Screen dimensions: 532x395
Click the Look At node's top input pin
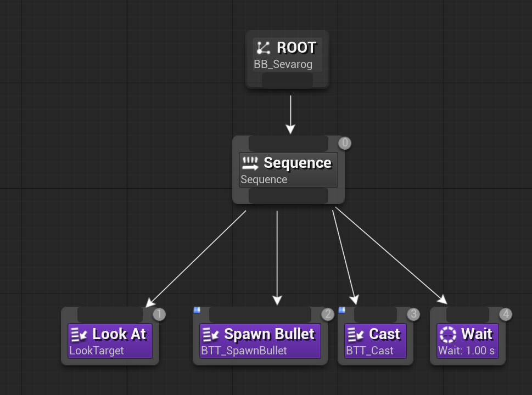point(110,315)
